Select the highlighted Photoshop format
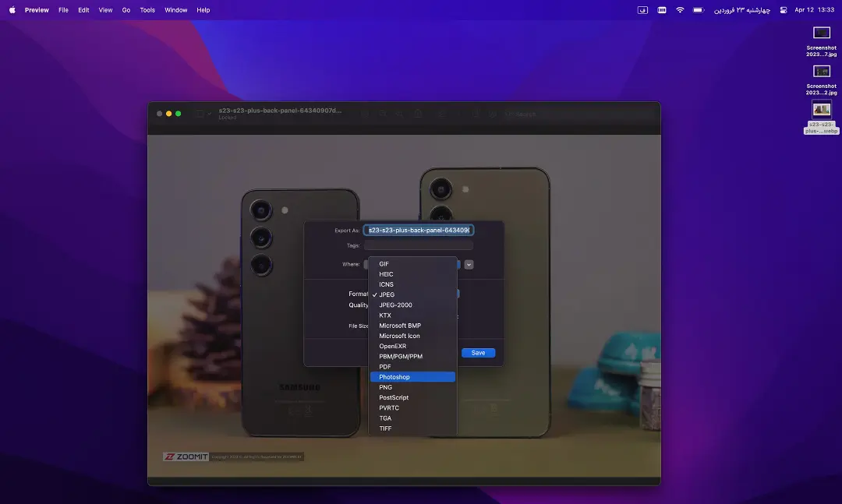Screen dimensions: 842x504 pos(412,377)
